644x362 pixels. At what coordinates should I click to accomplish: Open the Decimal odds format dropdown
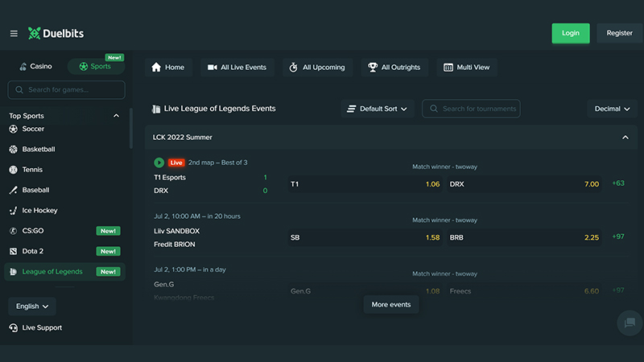click(x=612, y=109)
